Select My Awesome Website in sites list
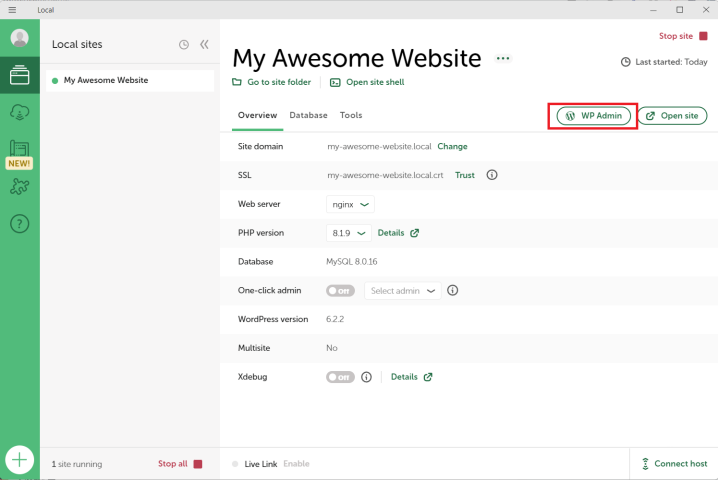This screenshot has height=480, width=718. tap(130, 81)
